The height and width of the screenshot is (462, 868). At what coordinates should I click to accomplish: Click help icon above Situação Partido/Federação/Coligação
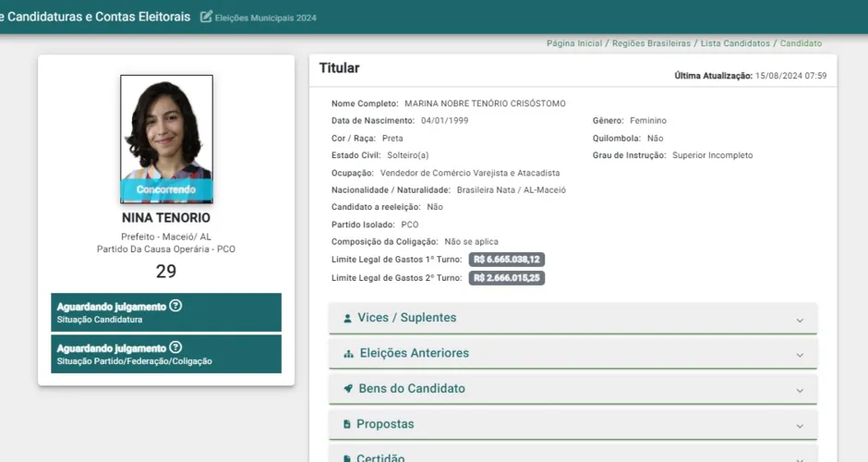pos(176,347)
